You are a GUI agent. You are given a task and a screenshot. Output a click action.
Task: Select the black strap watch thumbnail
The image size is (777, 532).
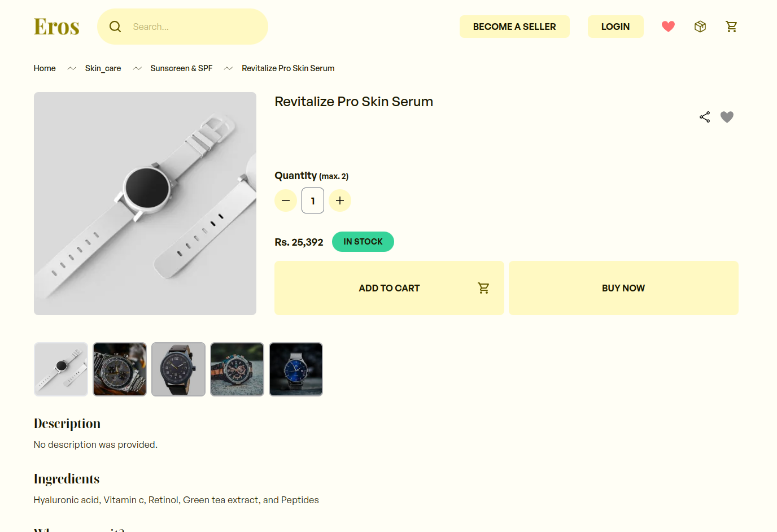coord(178,369)
